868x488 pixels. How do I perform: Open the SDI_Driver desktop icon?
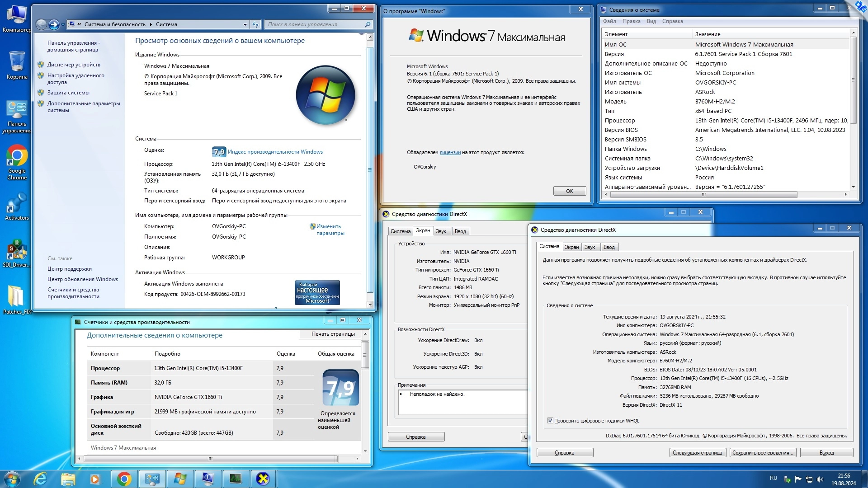[x=17, y=253]
